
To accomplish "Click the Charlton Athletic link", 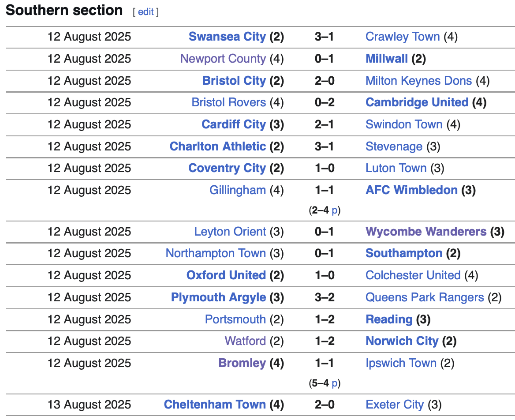I will (218, 146).
